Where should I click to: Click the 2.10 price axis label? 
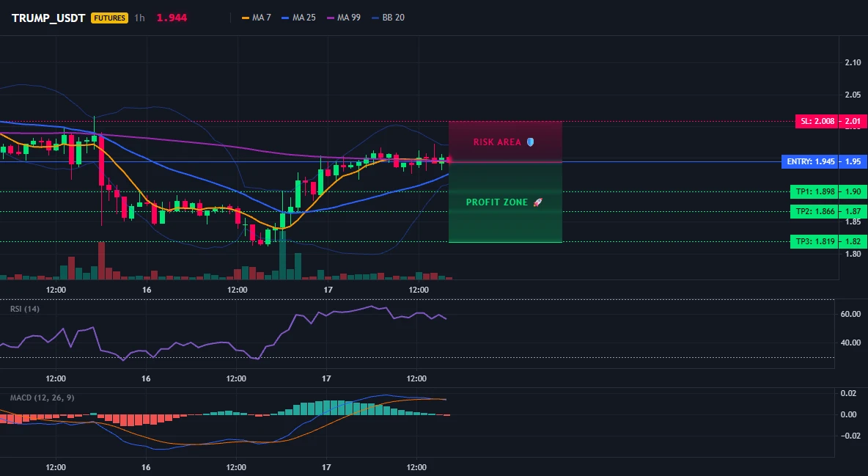pos(853,62)
